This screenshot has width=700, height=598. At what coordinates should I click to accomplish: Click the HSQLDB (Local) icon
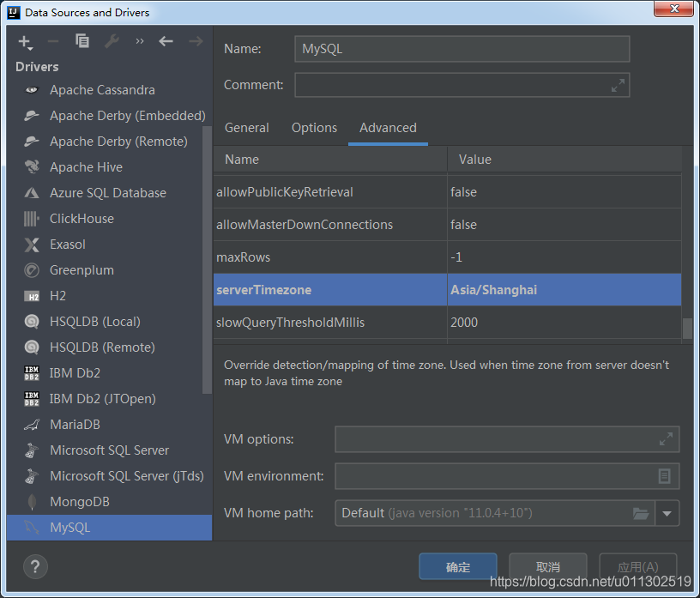32,322
